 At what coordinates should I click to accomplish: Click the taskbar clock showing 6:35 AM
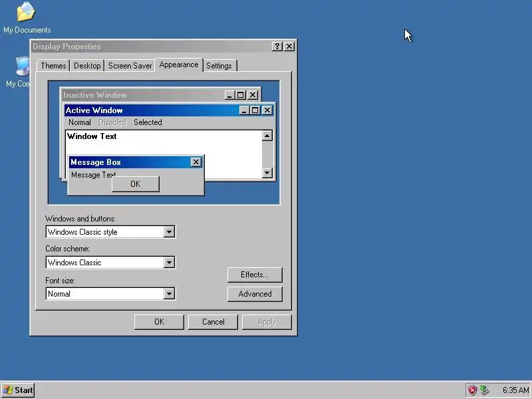(516, 390)
